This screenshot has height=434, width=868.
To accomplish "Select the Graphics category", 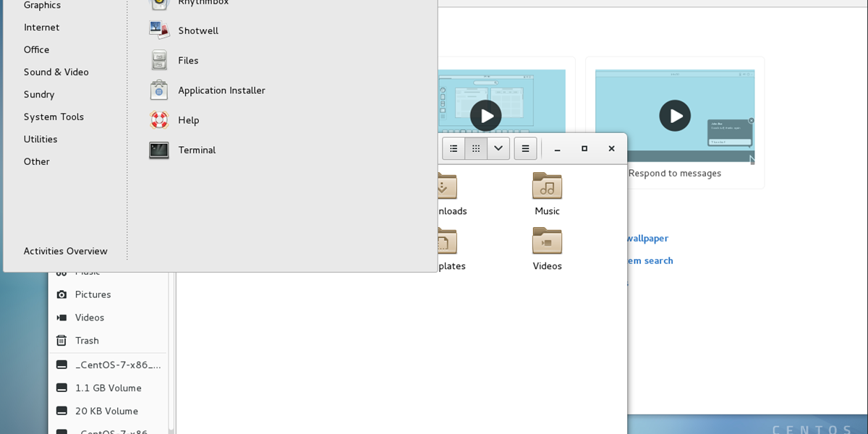I will tap(42, 5).
